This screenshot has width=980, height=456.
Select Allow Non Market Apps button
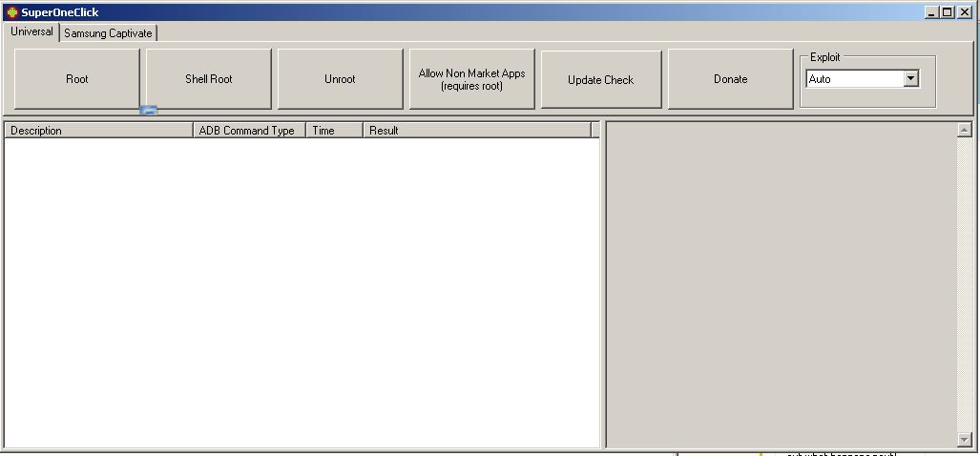point(472,79)
